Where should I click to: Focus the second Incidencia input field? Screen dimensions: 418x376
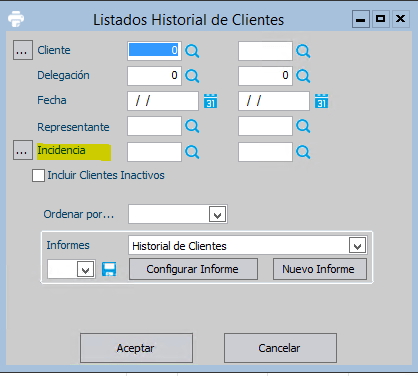pyautogui.click(x=265, y=152)
